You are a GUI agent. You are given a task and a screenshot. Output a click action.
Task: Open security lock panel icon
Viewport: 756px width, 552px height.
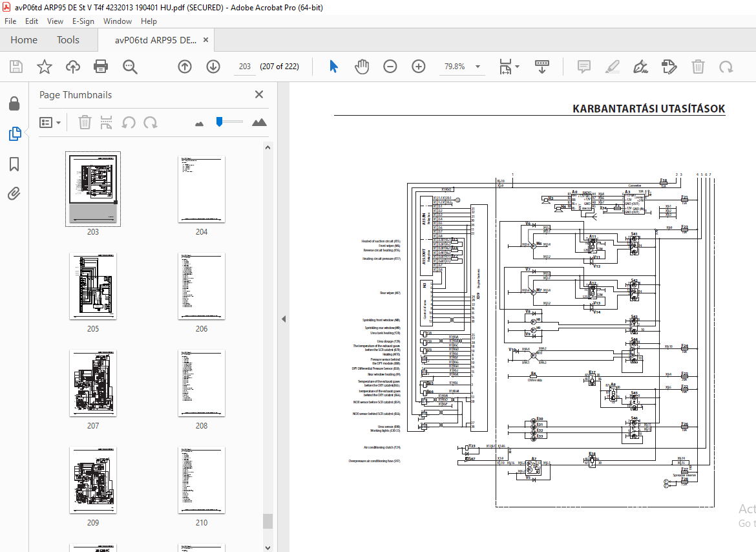pos(14,103)
